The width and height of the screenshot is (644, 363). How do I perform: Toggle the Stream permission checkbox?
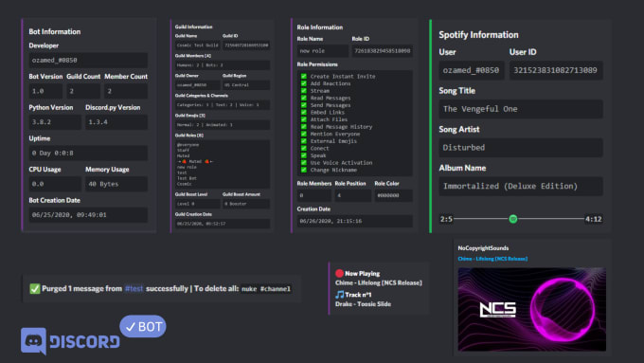pos(303,90)
